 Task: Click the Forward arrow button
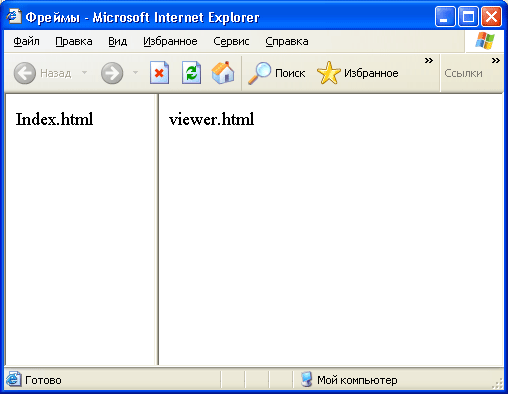[x=112, y=73]
